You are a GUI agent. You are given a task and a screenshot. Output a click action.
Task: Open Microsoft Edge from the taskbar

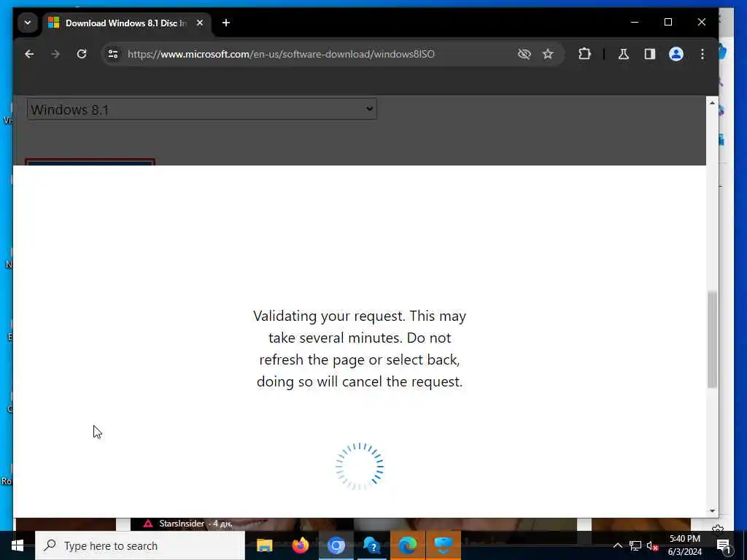407,545
